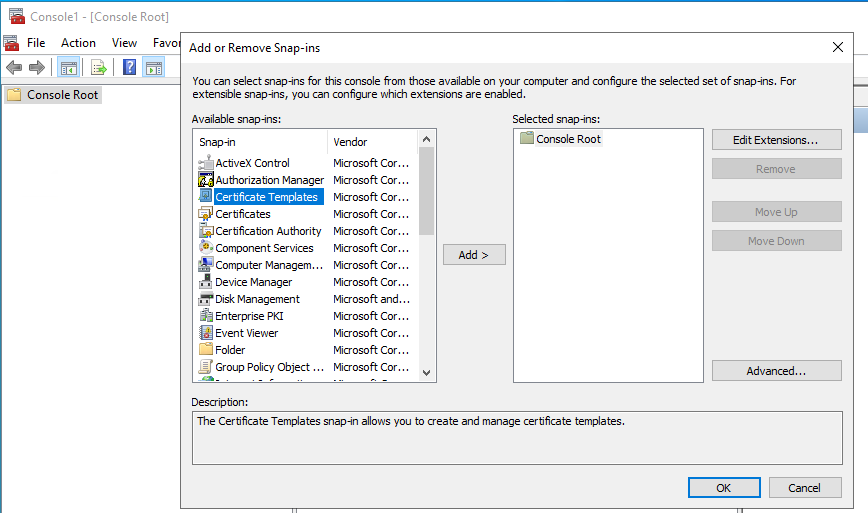
Task: Open the File menu
Action: point(36,43)
